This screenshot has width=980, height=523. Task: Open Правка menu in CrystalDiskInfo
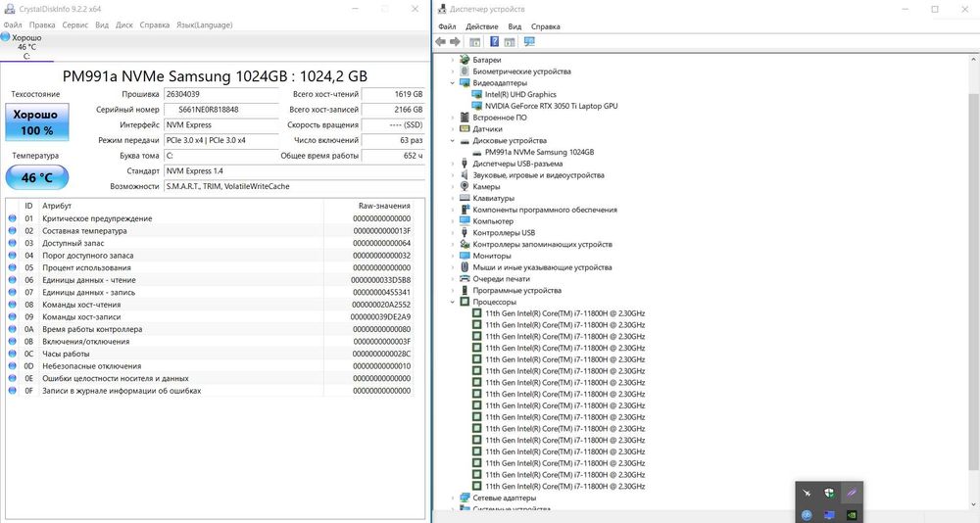tap(42, 25)
